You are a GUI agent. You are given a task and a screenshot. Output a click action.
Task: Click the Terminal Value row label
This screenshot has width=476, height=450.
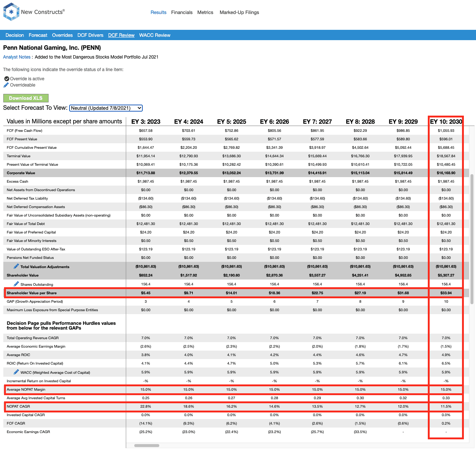(x=18, y=156)
